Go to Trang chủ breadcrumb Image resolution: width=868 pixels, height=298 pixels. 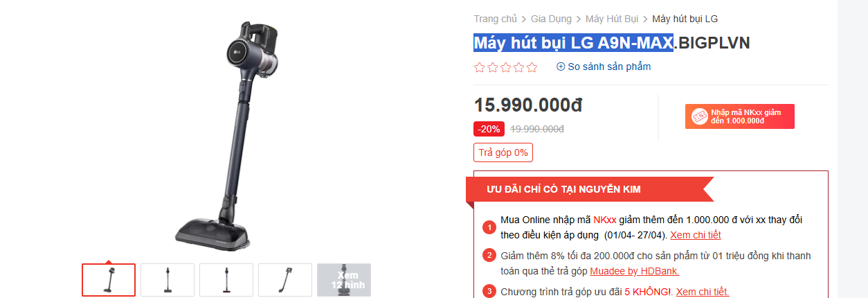495,19
